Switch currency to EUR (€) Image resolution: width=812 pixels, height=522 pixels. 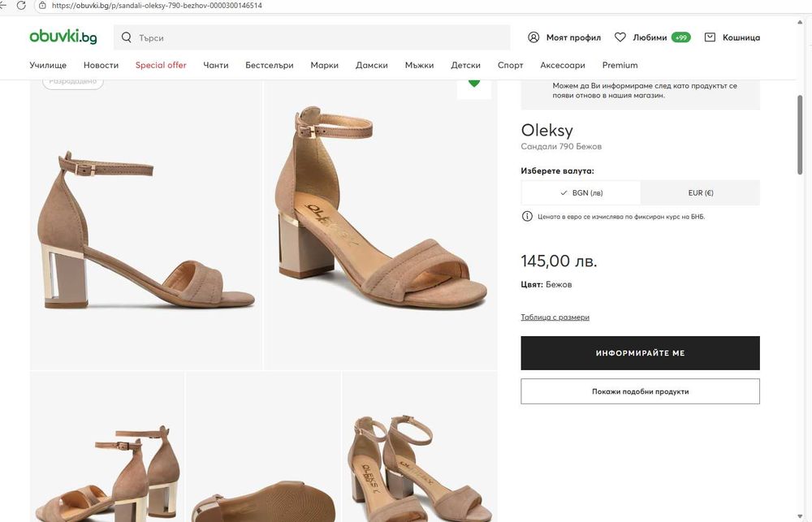pyautogui.click(x=700, y=193)
